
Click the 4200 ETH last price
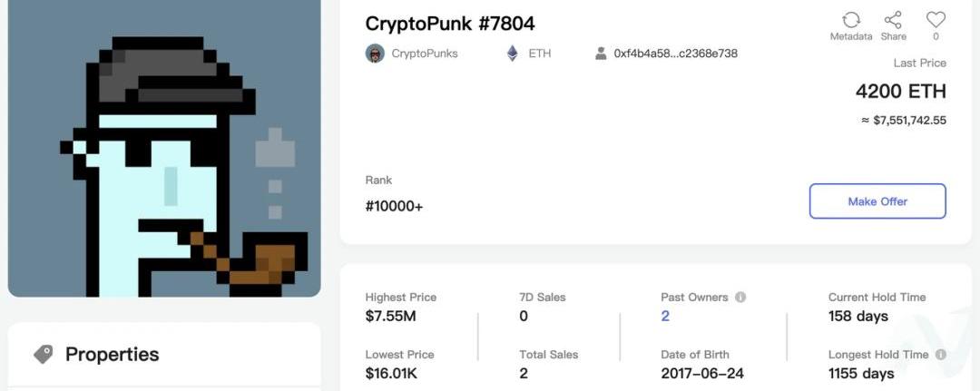pos(900,92)
